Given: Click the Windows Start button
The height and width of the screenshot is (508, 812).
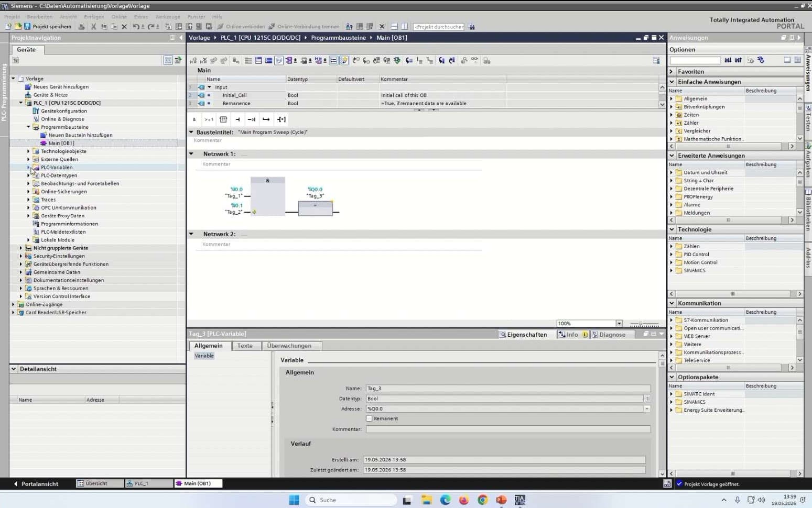Looking at the screenshot, I should (x=294, y=500).
